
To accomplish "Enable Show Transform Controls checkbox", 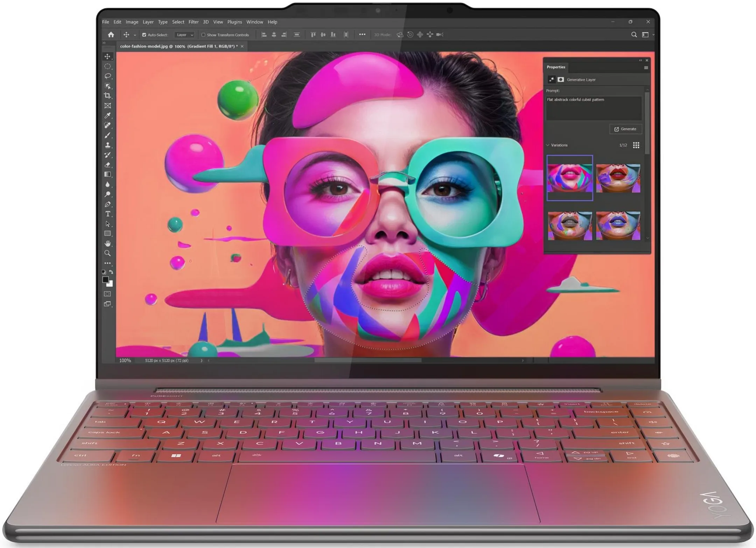I will 203,35.
